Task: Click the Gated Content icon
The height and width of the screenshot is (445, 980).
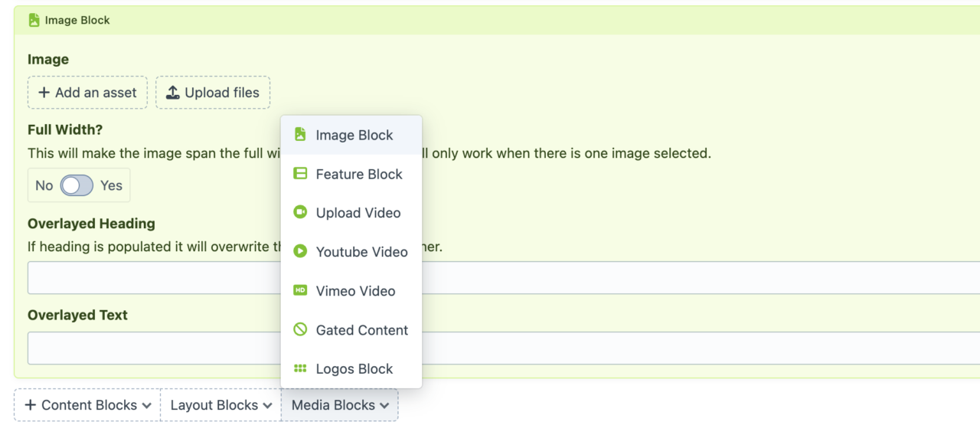Action: tap(300, 329)
